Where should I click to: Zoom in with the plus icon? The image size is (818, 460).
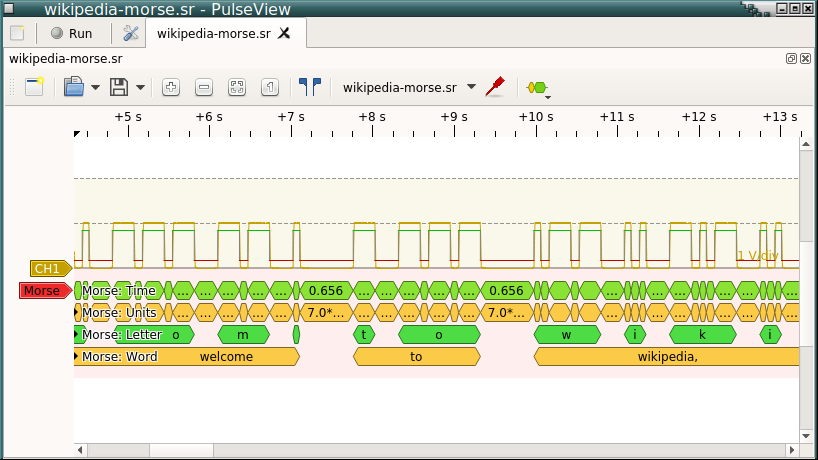coord(171,87)
